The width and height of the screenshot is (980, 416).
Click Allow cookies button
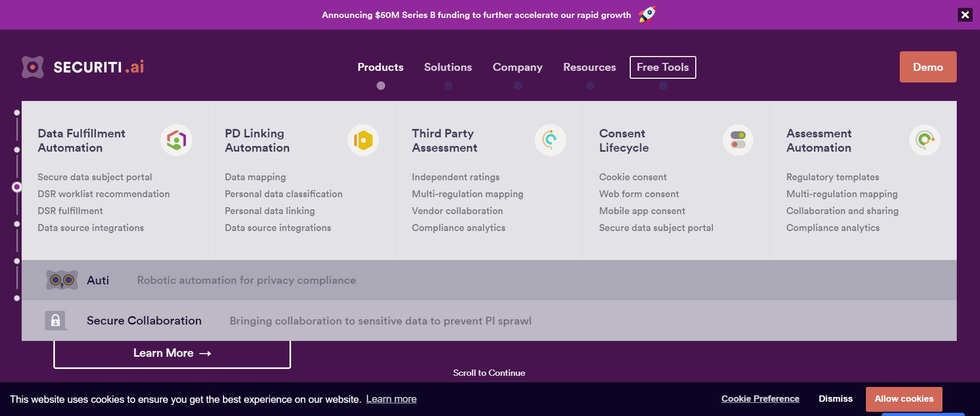click(904, 399)
